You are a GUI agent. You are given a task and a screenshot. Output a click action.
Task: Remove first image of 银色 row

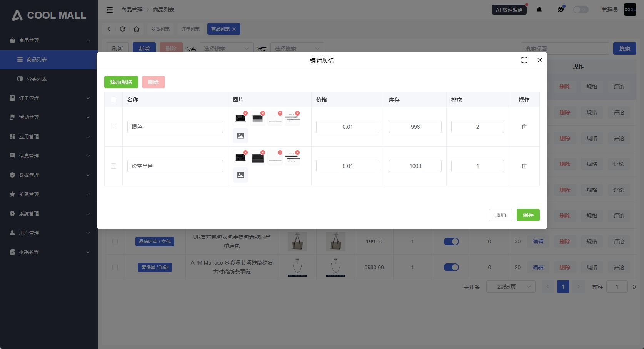[x=245, y=113]
